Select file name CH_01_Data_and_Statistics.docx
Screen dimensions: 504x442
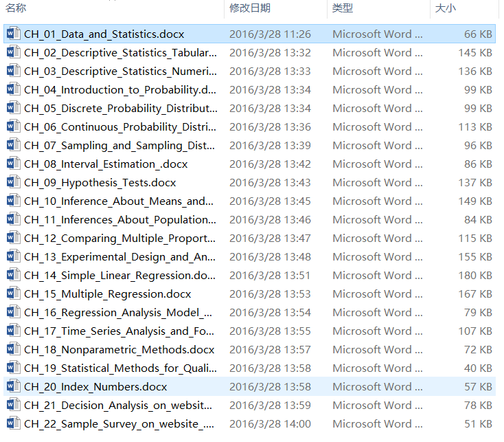tap(104, 34)
